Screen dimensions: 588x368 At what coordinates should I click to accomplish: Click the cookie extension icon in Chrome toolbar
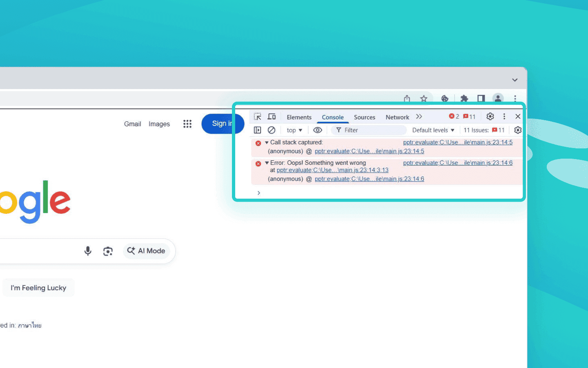click(445, 99)
